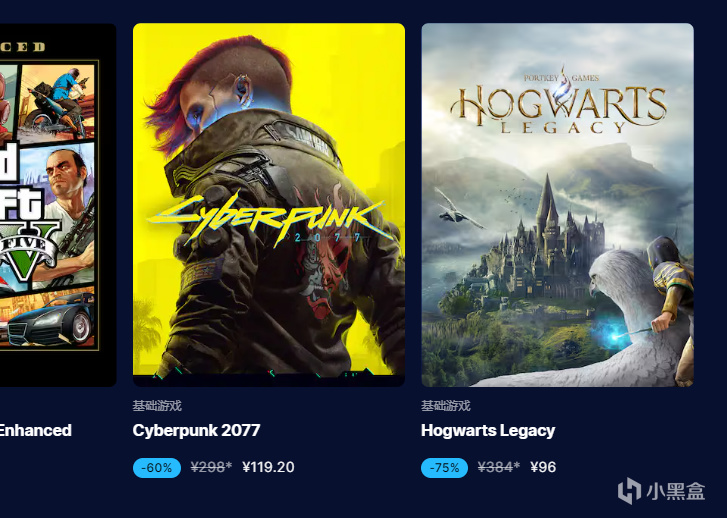Click the Cyberpunk logo on the cover
This screenshot has height=518, width=727.
pos(268,218)
